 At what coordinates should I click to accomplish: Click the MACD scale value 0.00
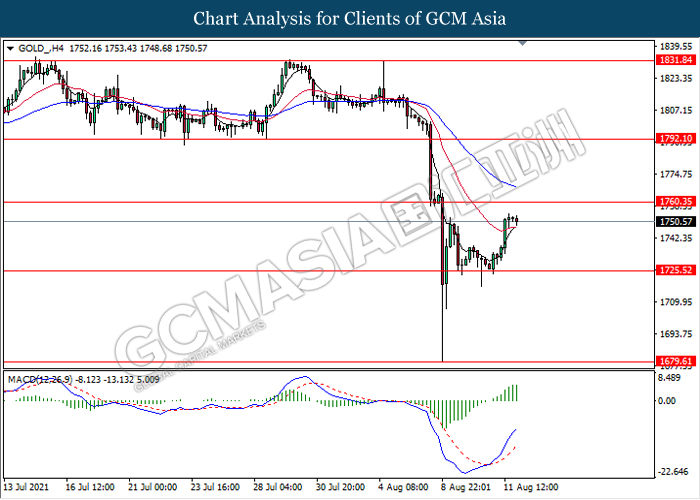(x=667, y=401)
